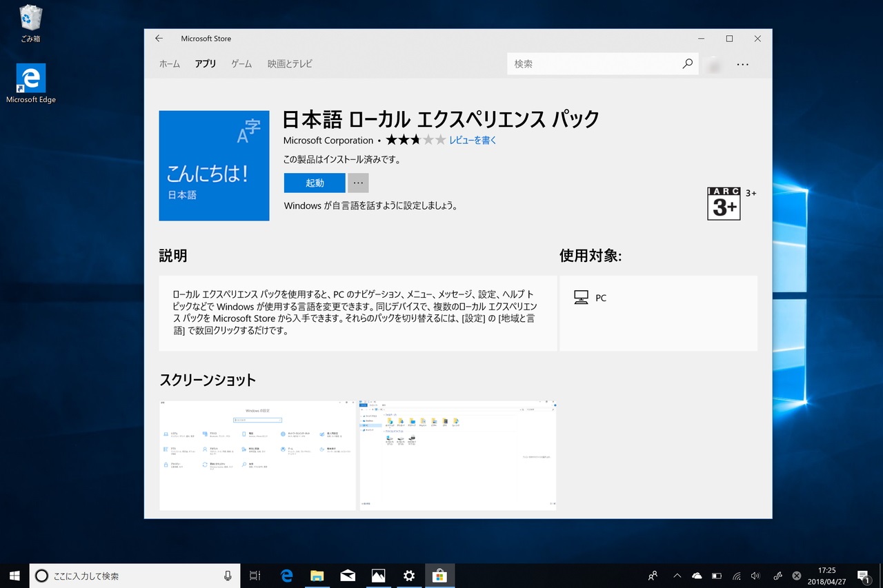The image size is (883, 588).
Task: Expand hidden icons in the system tray
Action: pos(677,576)
